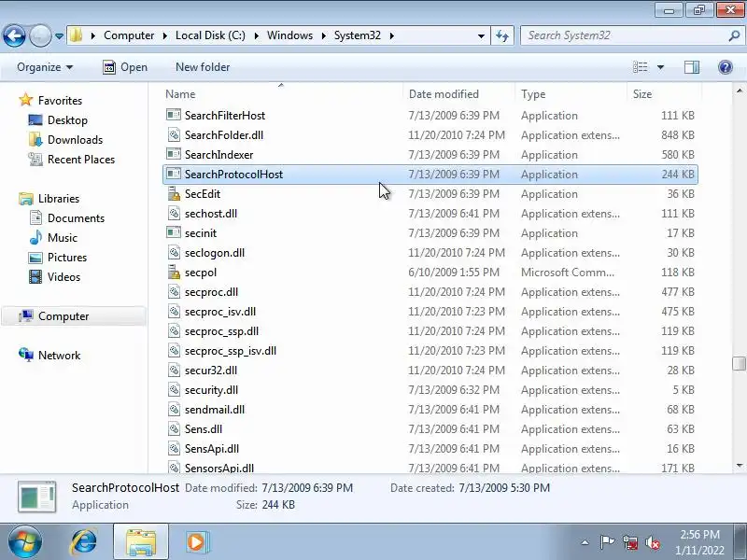Expand the view options dropdown arrow
Viewport: 747px width, 560px height.
click(660, 67)
